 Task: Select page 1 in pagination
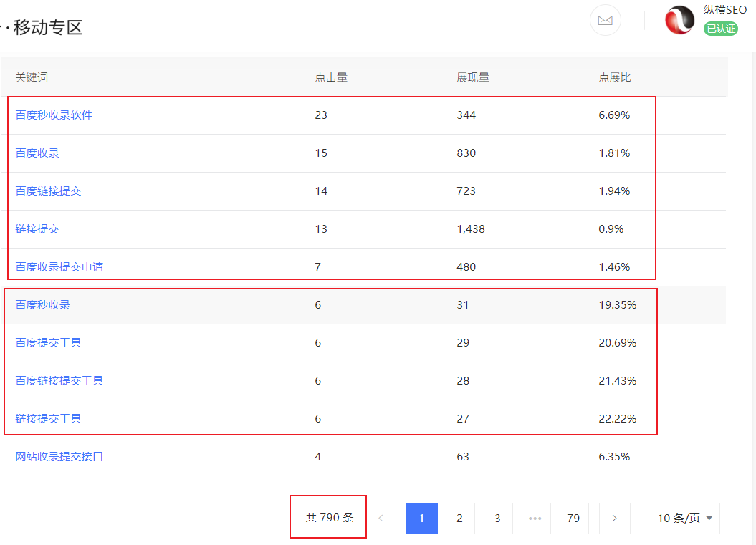click(421, 519)
